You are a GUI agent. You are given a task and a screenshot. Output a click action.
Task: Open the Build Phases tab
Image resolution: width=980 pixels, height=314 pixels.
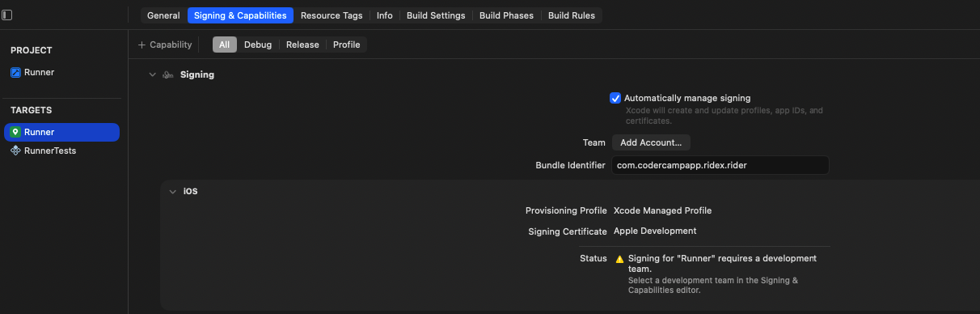click(x=507, y=15)
